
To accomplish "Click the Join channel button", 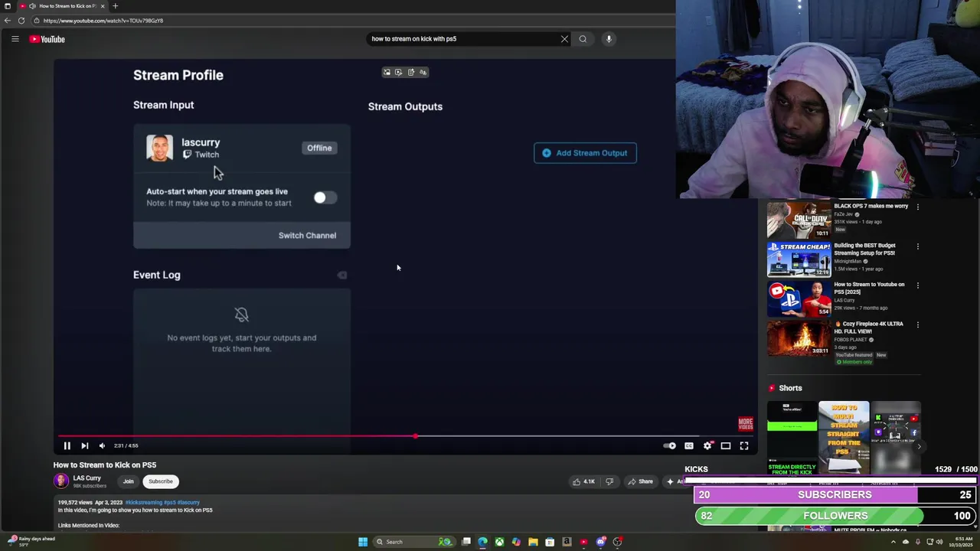I will click(128, 481).
